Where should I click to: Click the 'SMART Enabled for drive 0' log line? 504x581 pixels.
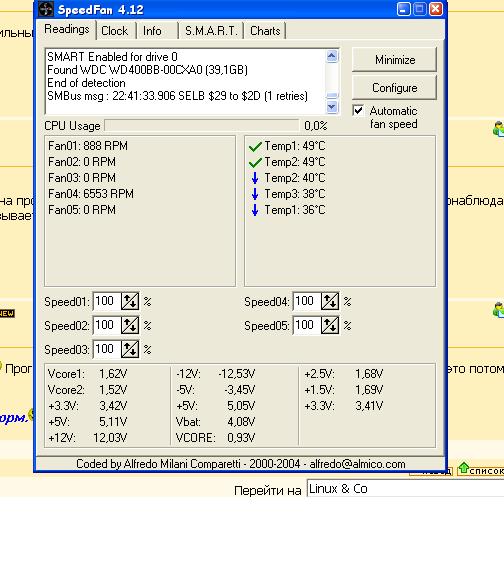pos(112,57)
